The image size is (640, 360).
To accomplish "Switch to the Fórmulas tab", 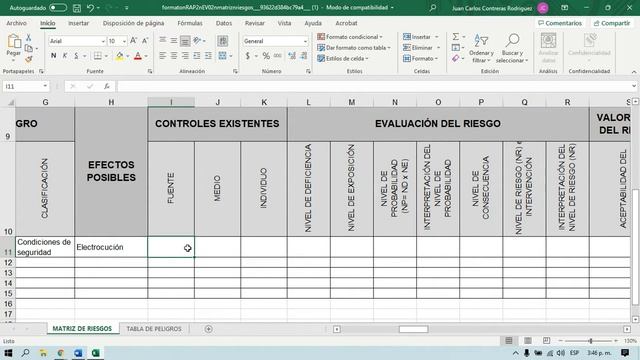I will click(x=190, y=23).
